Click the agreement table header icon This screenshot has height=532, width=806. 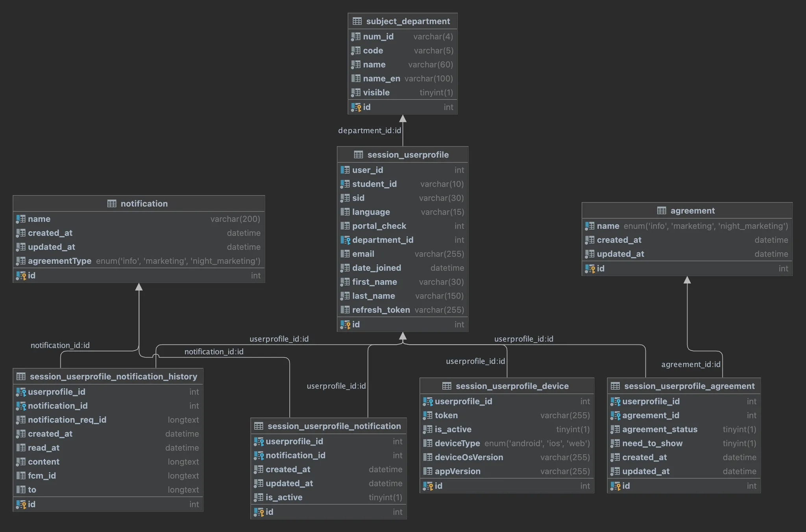[662, 211]
